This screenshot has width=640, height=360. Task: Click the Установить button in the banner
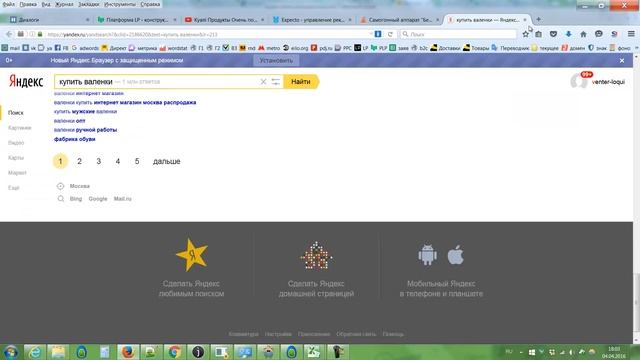[x=276, y=60]
